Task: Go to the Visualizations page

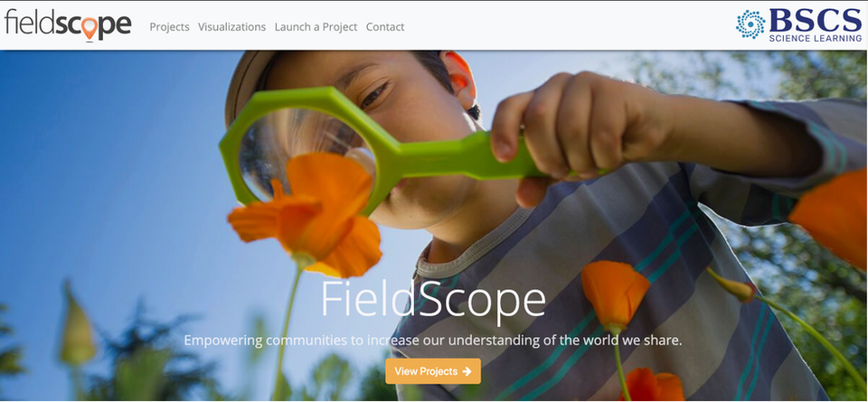Action: [232, 26]
